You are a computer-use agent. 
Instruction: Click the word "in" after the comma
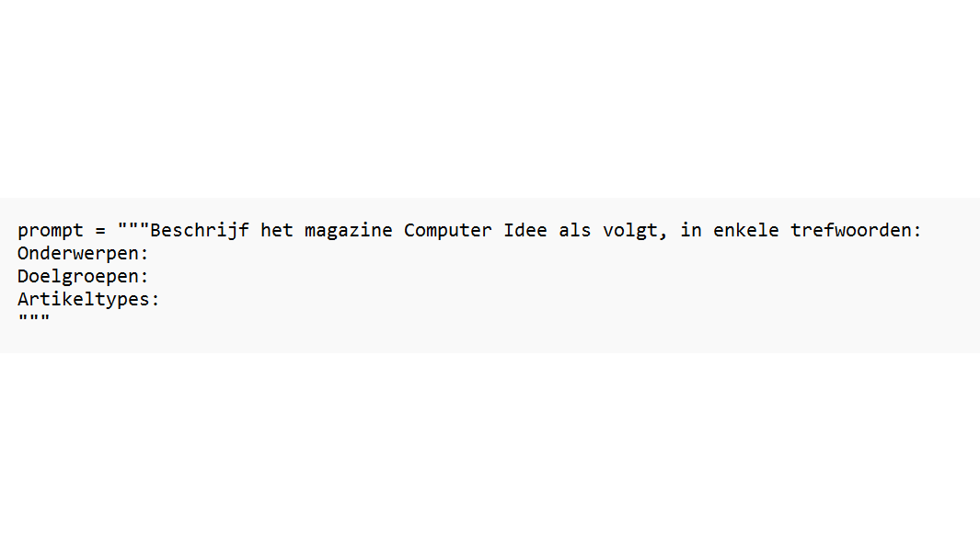point(691,230)
